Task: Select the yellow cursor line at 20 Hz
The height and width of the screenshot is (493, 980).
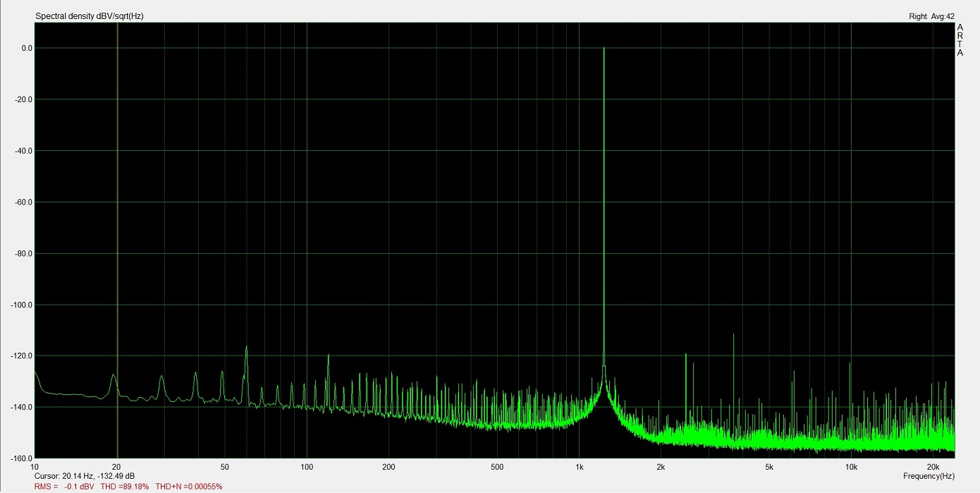Action: pyautogui.click(x=117, y=240)
